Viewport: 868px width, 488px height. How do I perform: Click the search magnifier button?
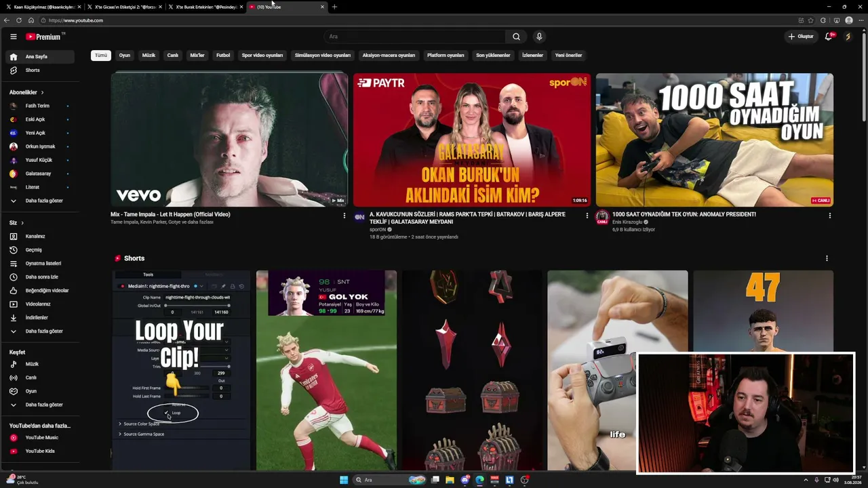[516, 37]
